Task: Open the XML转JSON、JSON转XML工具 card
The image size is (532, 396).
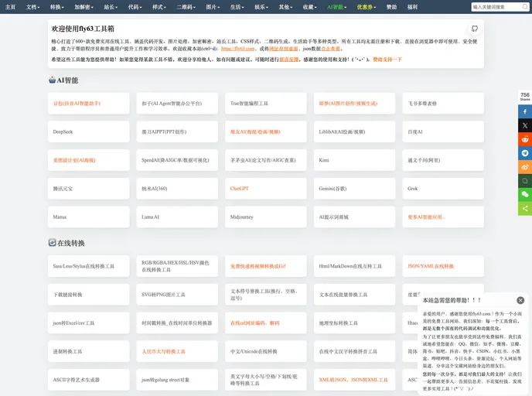Action: point(354,380)
